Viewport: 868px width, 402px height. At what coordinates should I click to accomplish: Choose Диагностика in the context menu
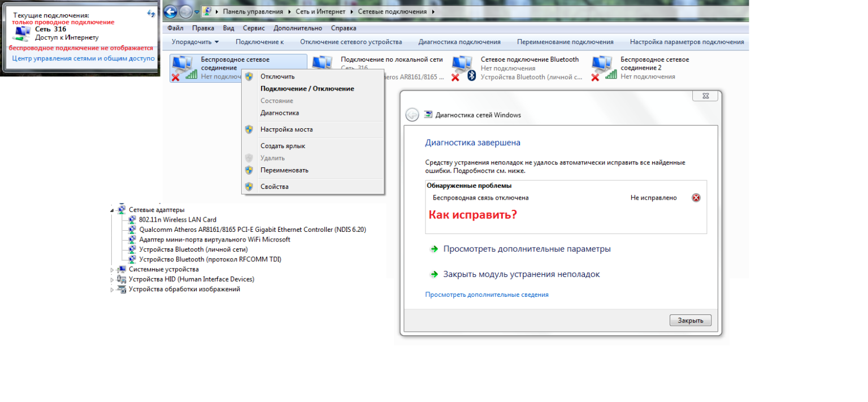point(313,113)
